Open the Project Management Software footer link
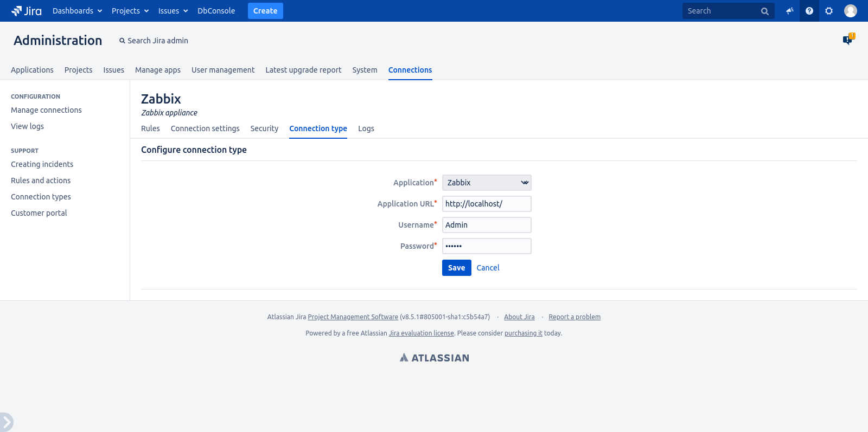 353,317
